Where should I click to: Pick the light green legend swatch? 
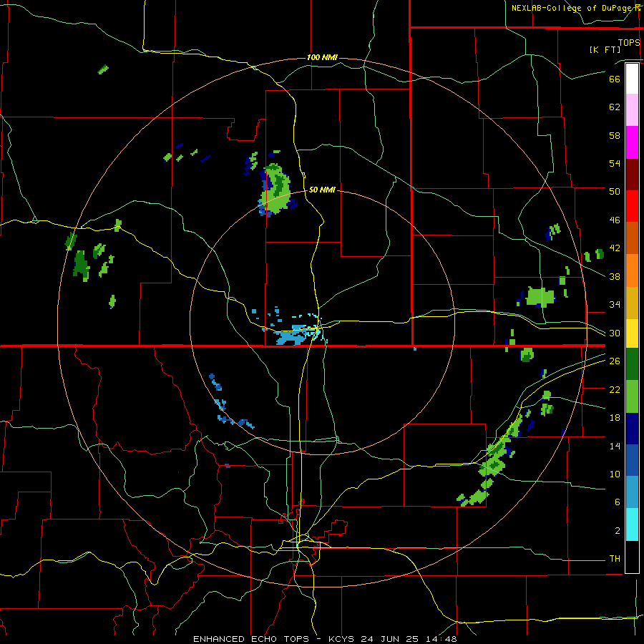coord(632,396)
